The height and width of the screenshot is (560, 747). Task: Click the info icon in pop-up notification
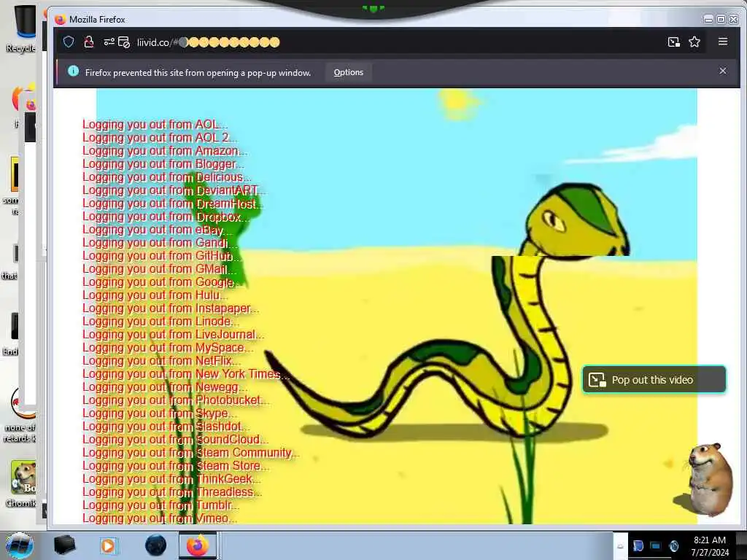[x=74, y=71]
